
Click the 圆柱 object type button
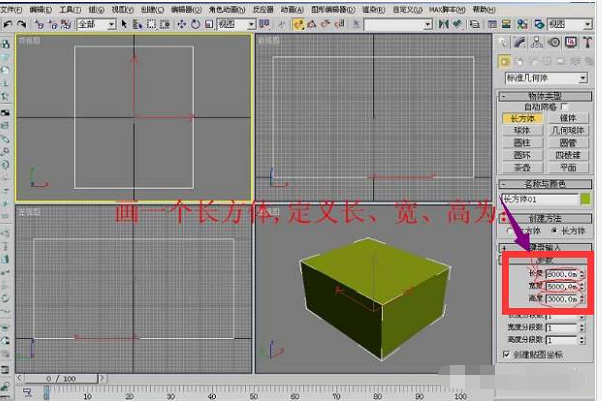pyautogui.click(x=523, y=143)
